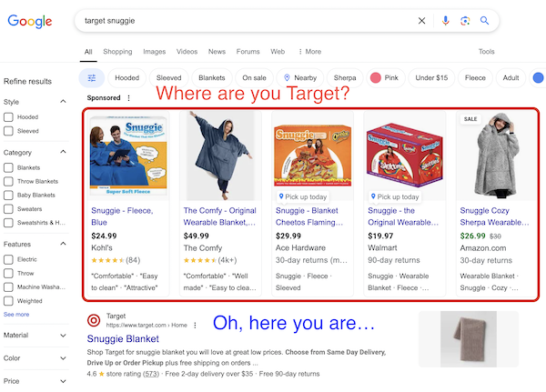Click the target snuggie search field
The height and width of the screenshot is (392, 546).
tap(244, 21)
